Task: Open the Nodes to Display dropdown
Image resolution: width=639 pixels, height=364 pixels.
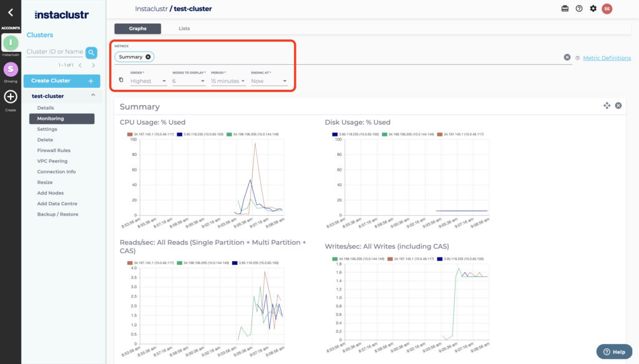Action: click(x=188, y=81)
